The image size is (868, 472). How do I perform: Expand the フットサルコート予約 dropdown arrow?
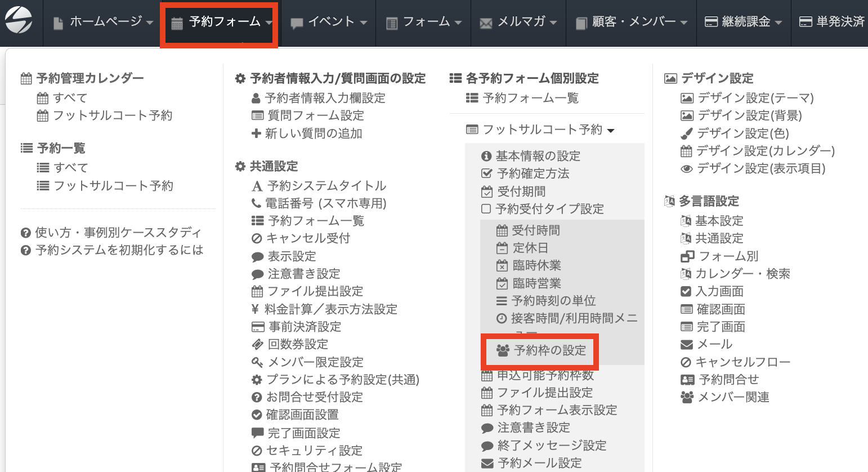click(x=611, y=131)
